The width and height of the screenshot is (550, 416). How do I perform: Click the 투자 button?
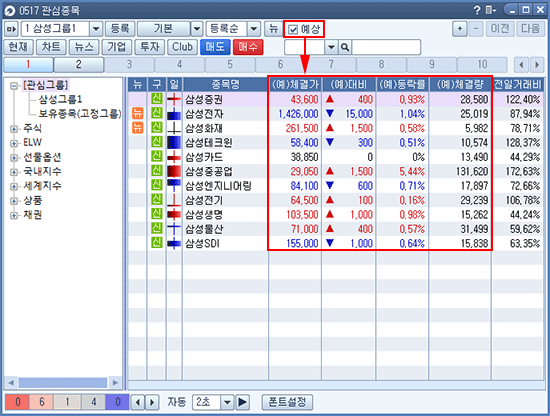pyautogui.click(x=150, y=47)
